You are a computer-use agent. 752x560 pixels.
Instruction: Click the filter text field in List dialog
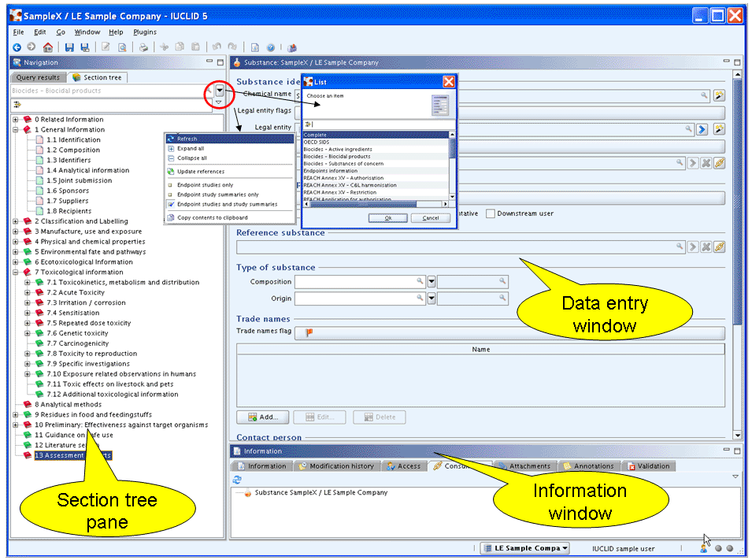379,124
